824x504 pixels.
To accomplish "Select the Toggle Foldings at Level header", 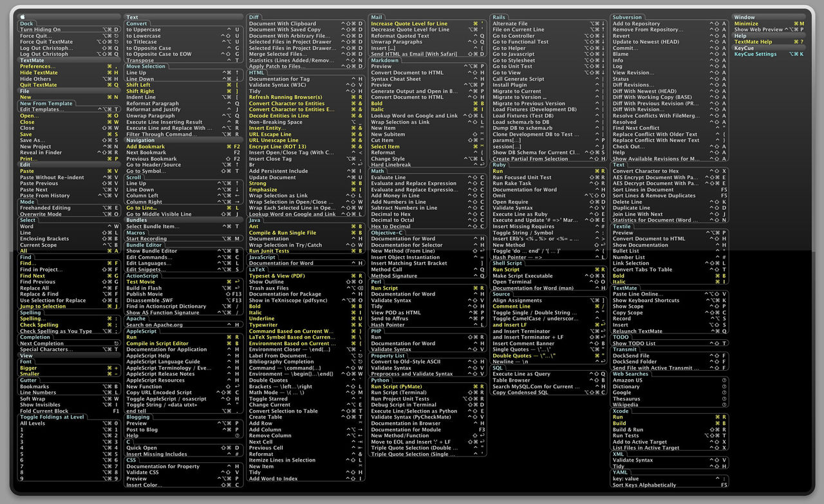I will [x=52, y=417].
